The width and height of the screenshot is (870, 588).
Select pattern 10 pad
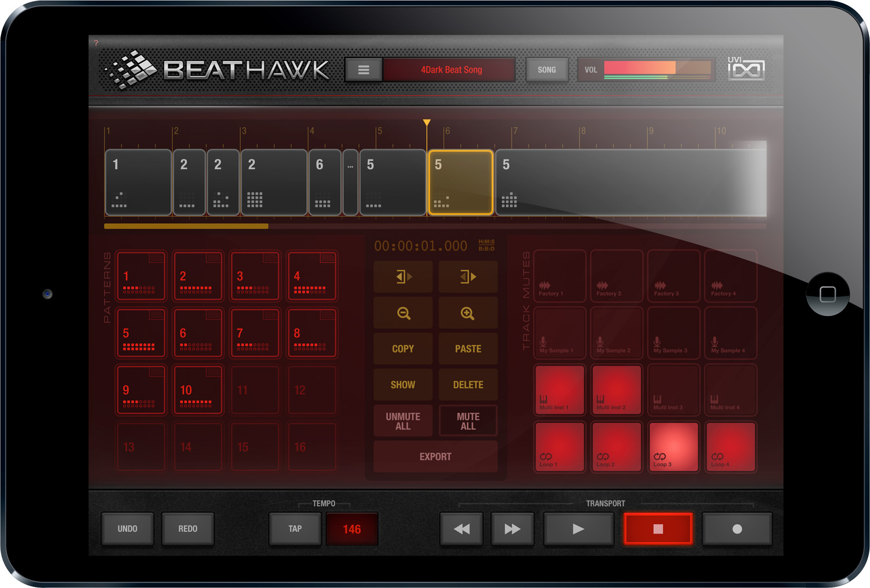point(198,390)
